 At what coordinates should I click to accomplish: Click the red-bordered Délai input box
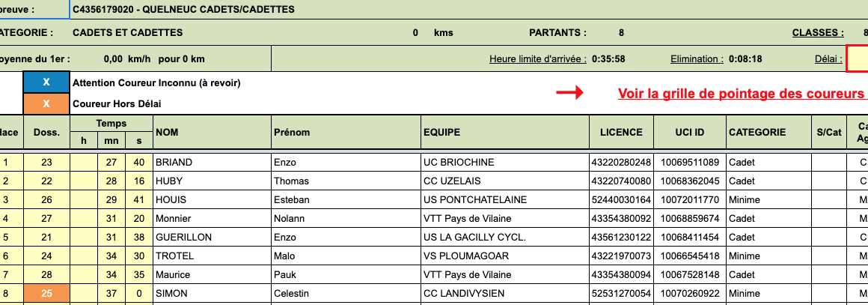tap(858, 58)
